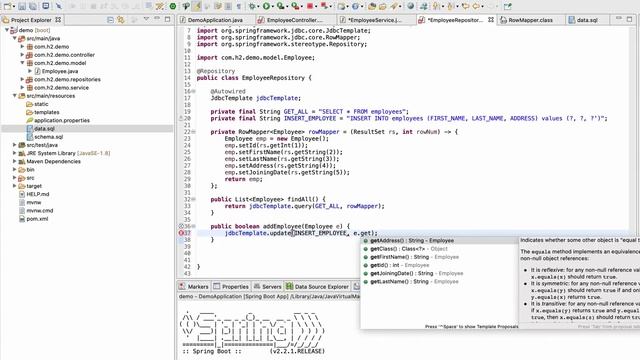The image size is (640, 360).
Task: Click the New file wizard icon
Action: (x=8, y=6)
